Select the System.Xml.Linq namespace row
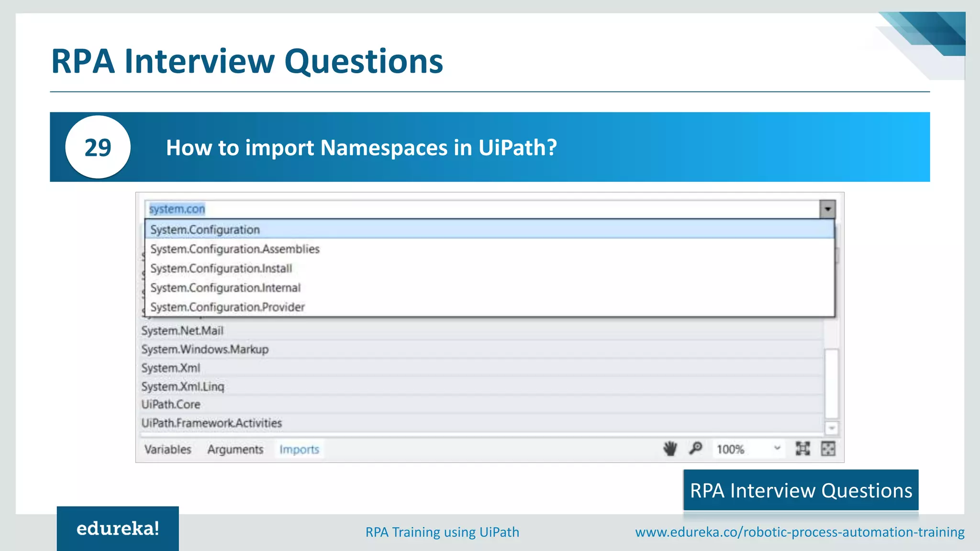Image resolution: width=980 pixels, height=551 pixels. (x=481, y=386)
